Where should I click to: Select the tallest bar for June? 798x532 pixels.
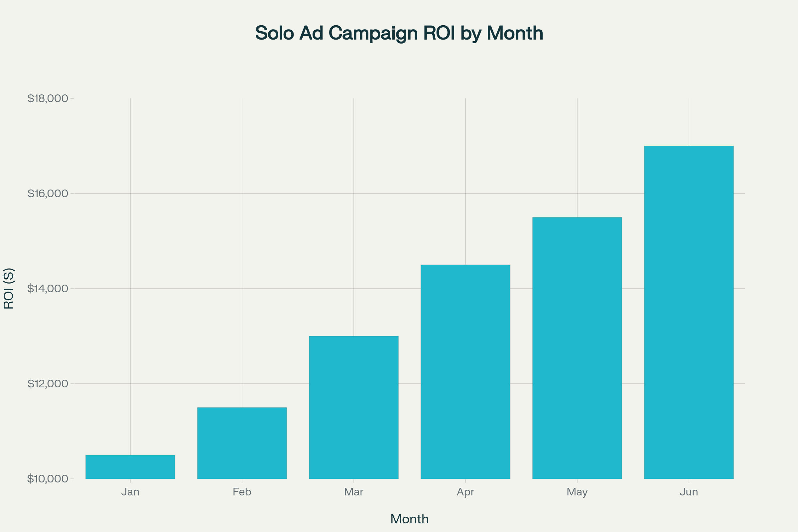[689, 312]
